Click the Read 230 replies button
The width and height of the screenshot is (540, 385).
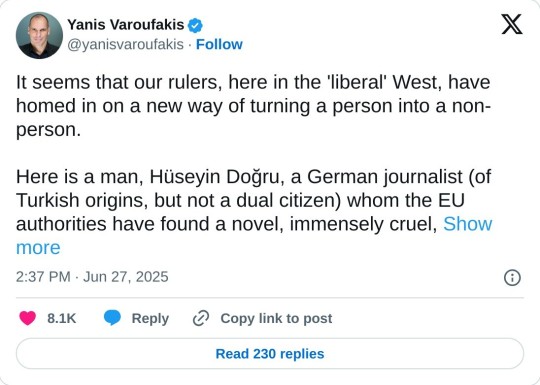[x=270, y=354]
